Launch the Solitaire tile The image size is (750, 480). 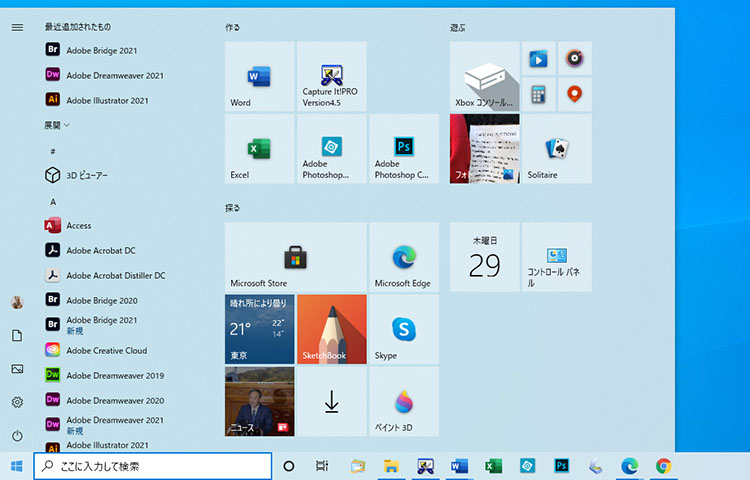click(x=557, y=149)
